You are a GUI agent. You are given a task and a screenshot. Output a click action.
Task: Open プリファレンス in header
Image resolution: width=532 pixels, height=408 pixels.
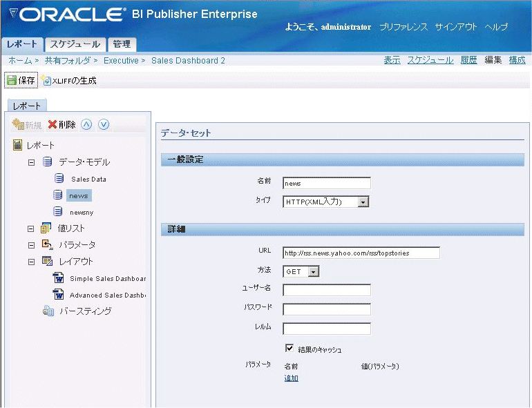click(403, 27)
